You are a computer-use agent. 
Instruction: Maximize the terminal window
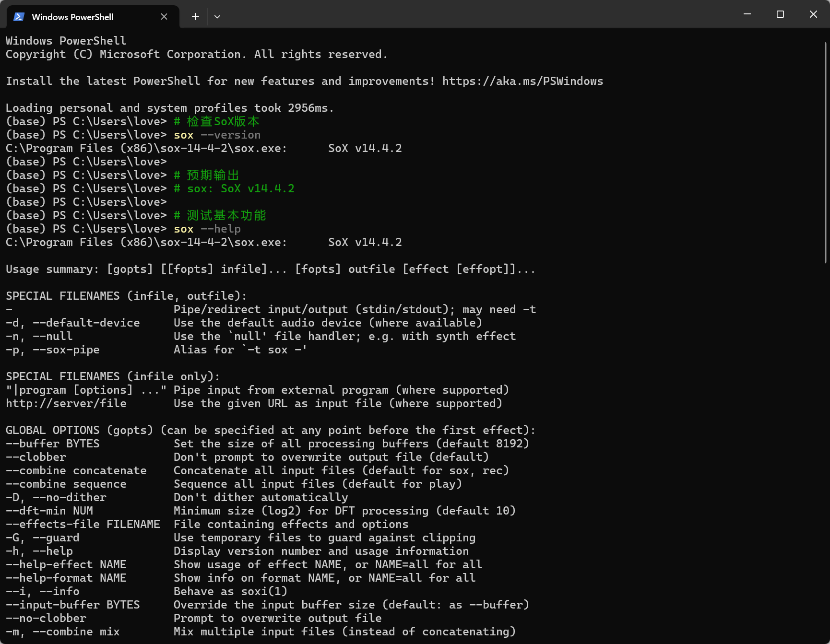[780, 14]
